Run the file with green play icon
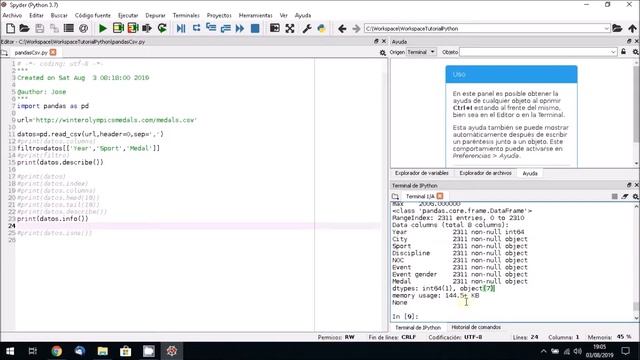Viewport: 640px width, 360px height. (103, 28)
